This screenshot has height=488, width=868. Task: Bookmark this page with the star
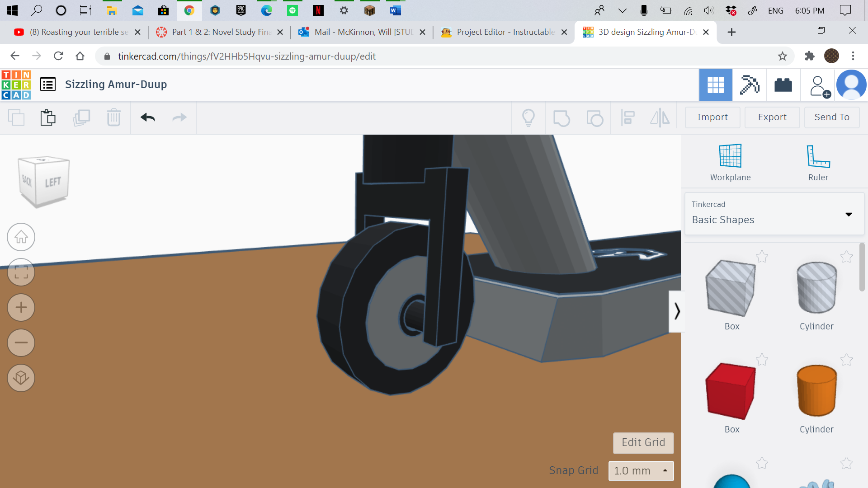pyautogui.click(x=783, y=56)
